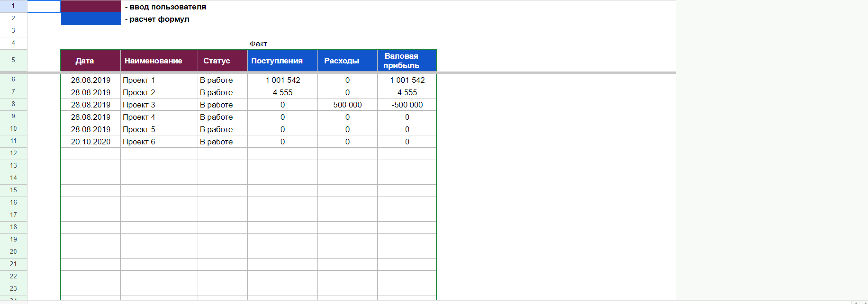Select the date cell for Проект 1

click(90, 80)
